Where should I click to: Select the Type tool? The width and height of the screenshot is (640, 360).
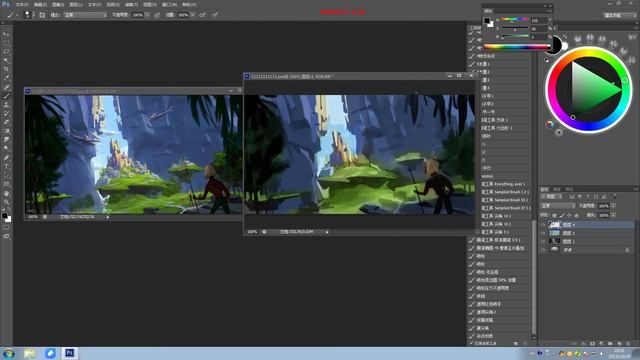[x=6, y=166]
